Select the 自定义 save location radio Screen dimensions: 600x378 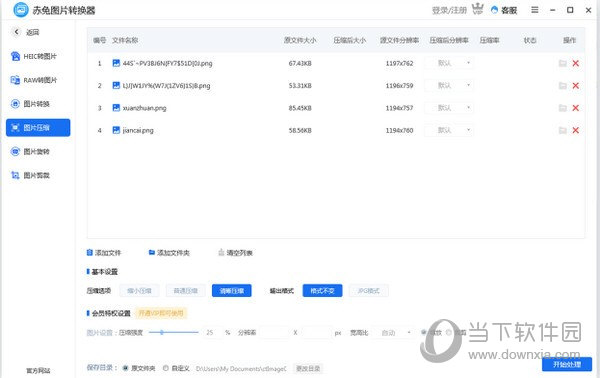pos(166,368)
